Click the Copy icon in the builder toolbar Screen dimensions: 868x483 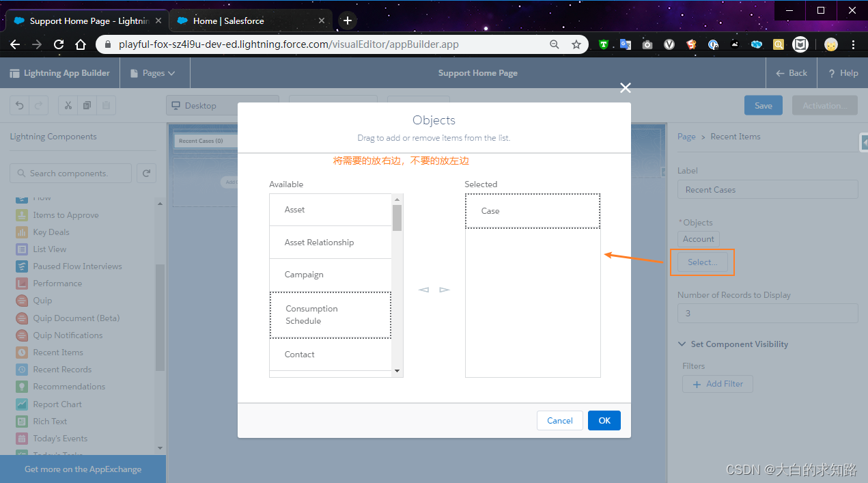click(x=87, y=106)
